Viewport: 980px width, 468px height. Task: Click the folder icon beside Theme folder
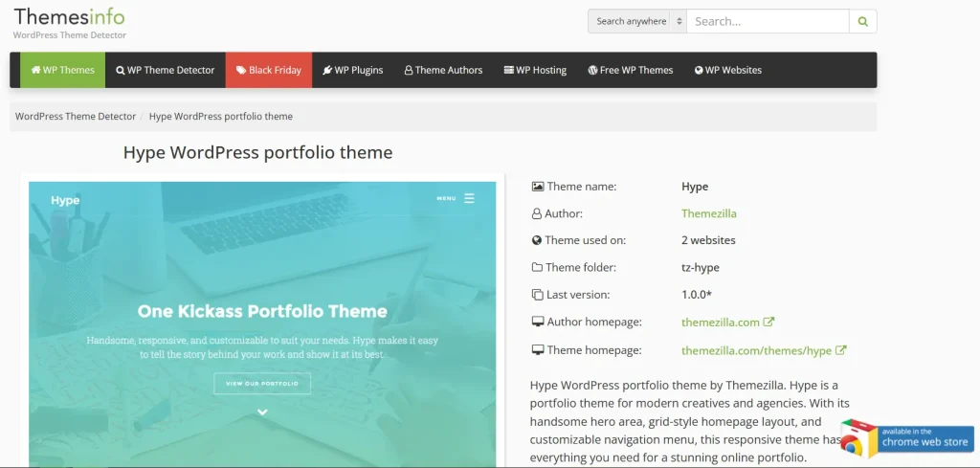click(x=537, y=267)
